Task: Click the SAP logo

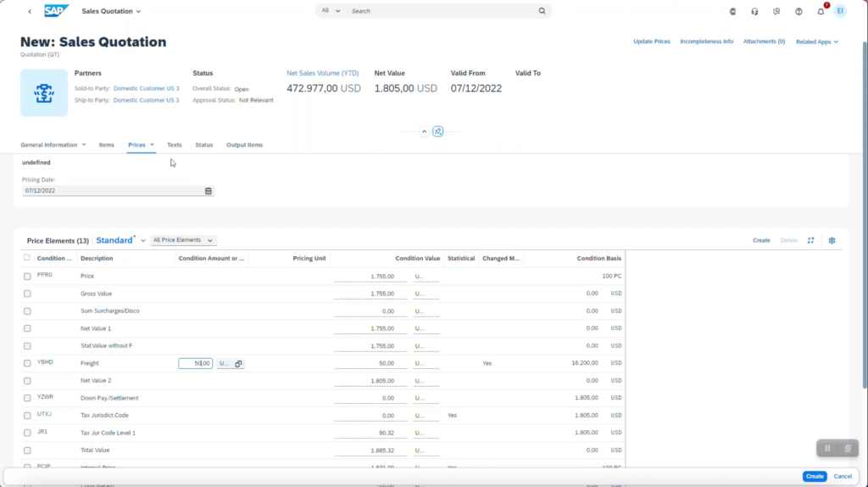Action: (x=57, y=10)
